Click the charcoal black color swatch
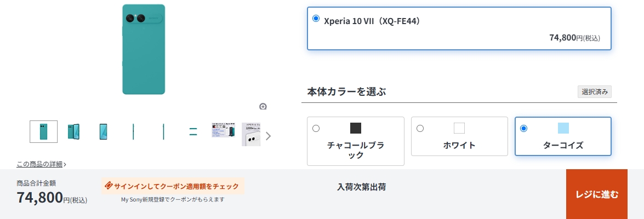 pyautogui.click(x=356, y=128)
